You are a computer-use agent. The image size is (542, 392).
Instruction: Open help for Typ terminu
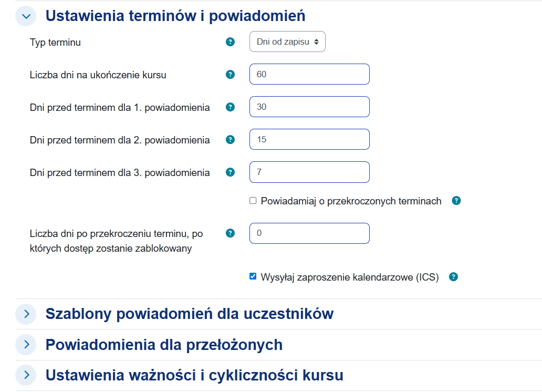(x=230, y=42)
